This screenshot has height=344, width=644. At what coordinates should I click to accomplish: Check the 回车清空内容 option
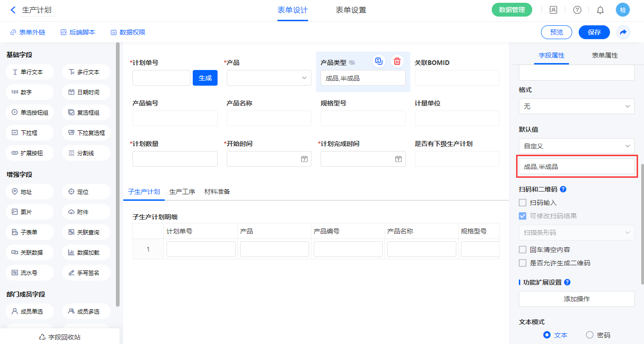point(523,250)
